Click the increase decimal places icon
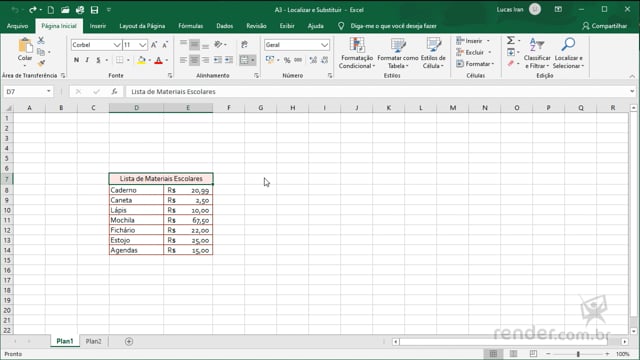This screenshot has width=640, height=360. (x=313, y=60)
